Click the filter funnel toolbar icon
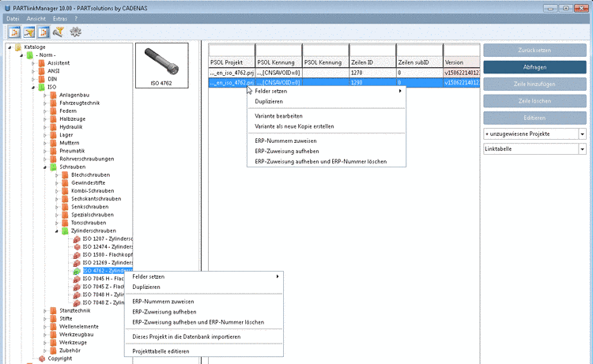This screenshot has height=364, width=593. coord(59,32)
